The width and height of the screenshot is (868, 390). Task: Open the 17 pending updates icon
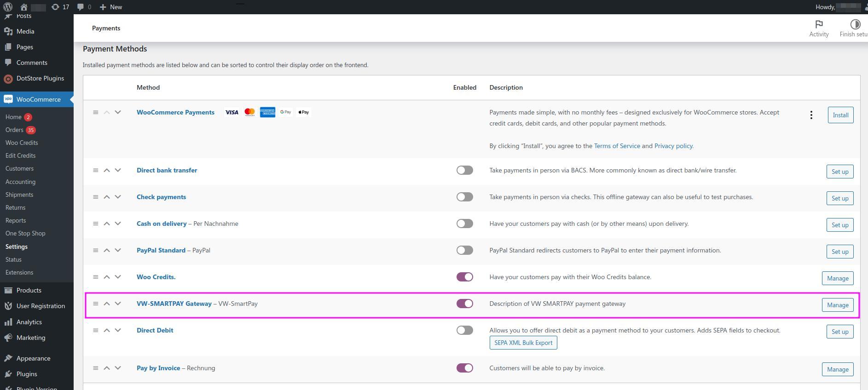click(x=60, y=7)
